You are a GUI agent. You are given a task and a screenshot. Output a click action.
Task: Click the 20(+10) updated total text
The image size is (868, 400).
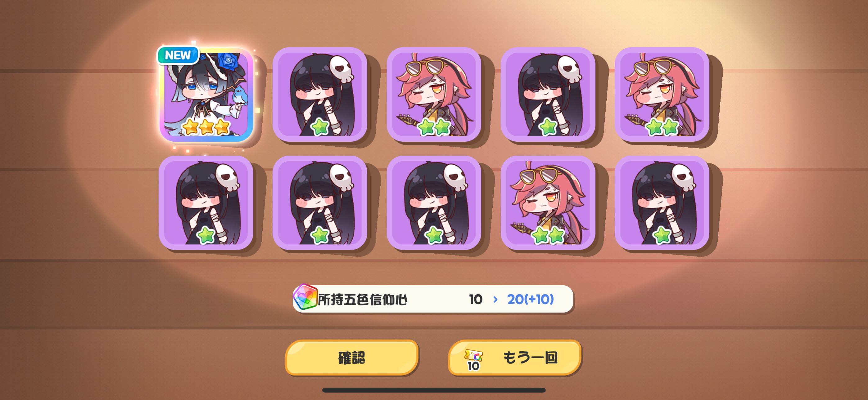(x=530, y=299)
